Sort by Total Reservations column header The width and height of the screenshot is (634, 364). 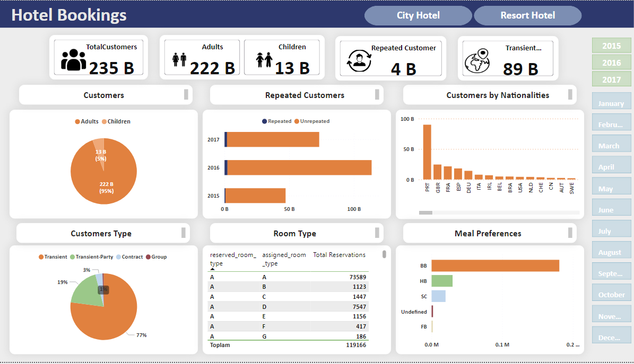tap(339, 255)
